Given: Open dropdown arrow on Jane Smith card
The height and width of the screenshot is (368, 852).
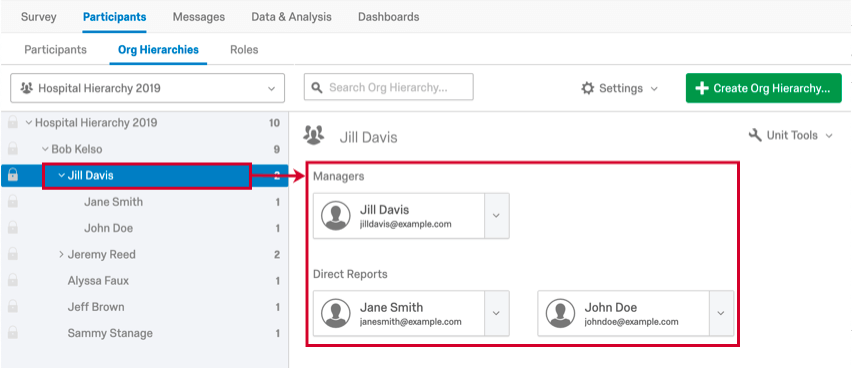Looking at the screenshot, I should pos(496,313).
